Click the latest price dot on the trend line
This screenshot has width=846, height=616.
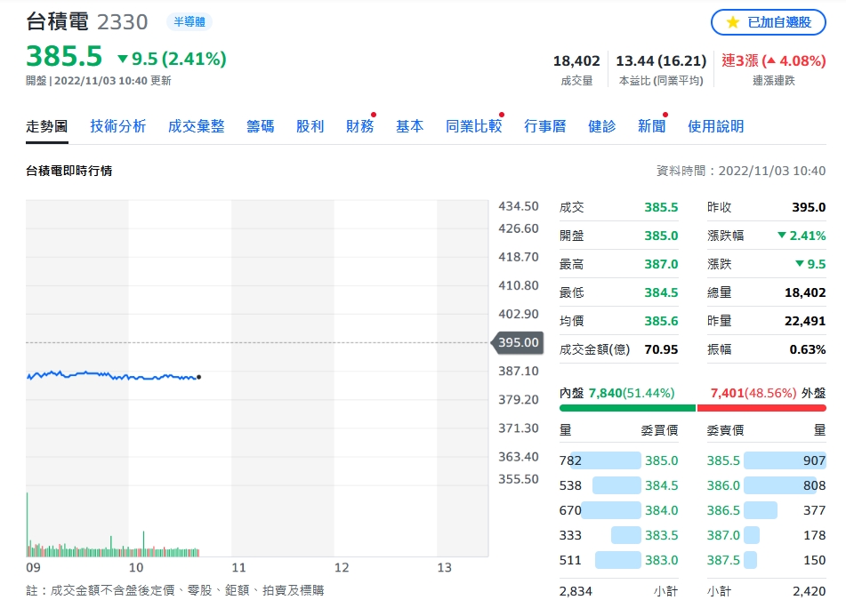[x=199, y=377]
